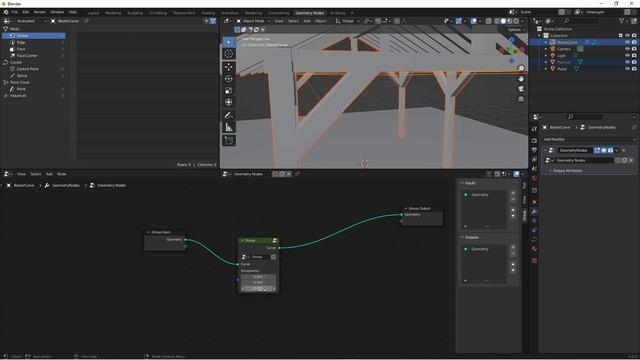Toggle overlays button in 3D viewport header

pos(473,21)
